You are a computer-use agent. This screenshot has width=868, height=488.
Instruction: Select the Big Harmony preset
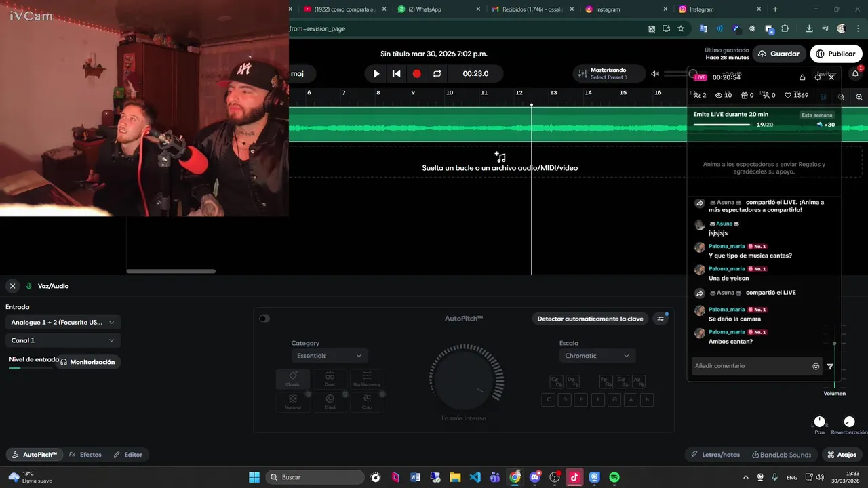[367, 379]
